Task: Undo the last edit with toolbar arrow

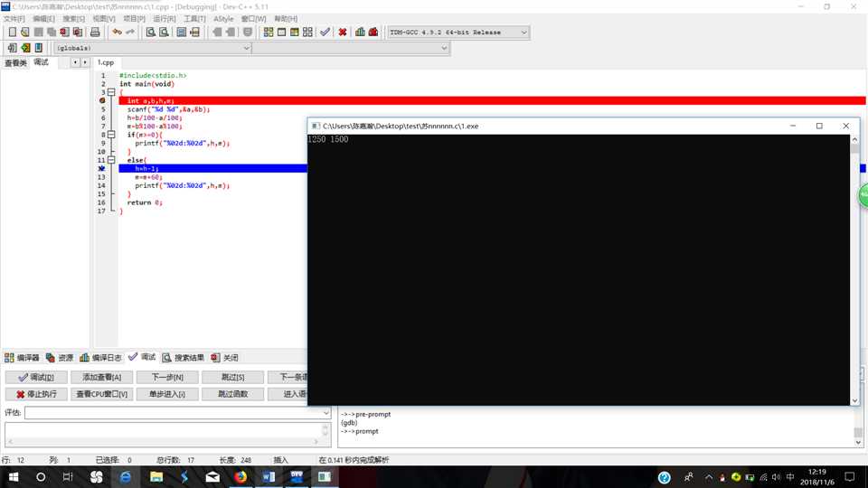Action: [x=117, y=33]
